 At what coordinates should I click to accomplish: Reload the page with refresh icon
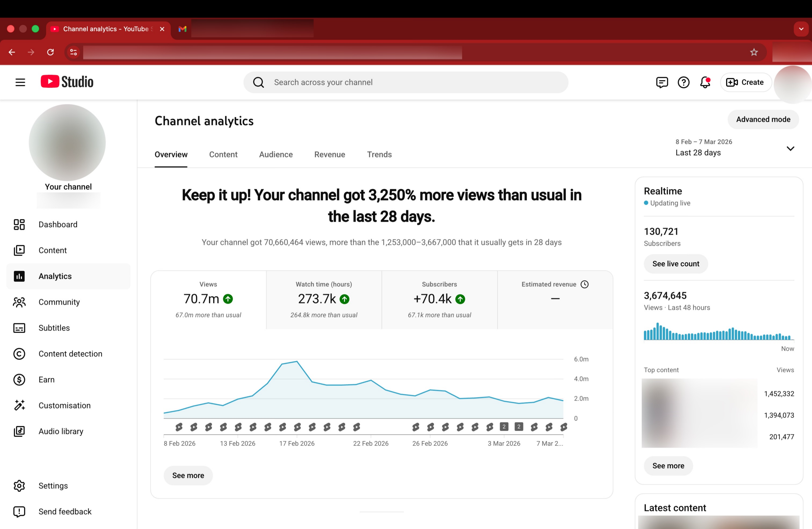pyautogui.click(x=51, y=52)
